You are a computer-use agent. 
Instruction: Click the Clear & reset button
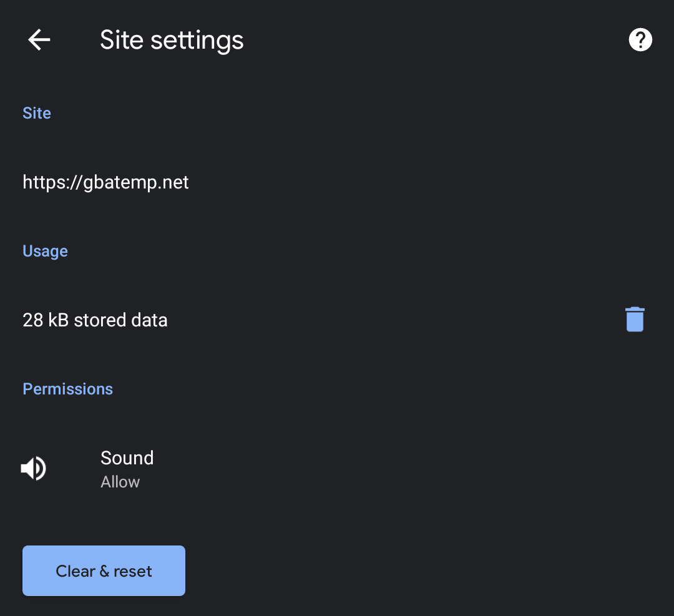(x=104, y=570)
